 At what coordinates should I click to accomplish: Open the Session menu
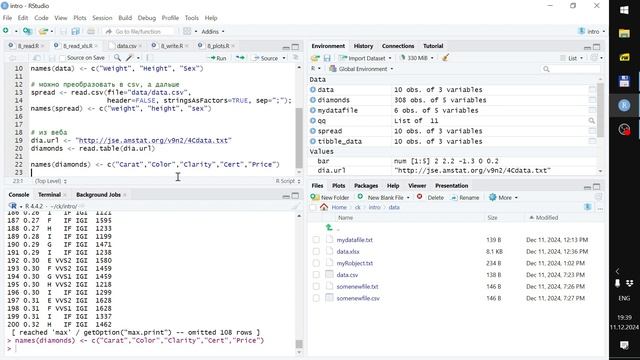(102, 18)
